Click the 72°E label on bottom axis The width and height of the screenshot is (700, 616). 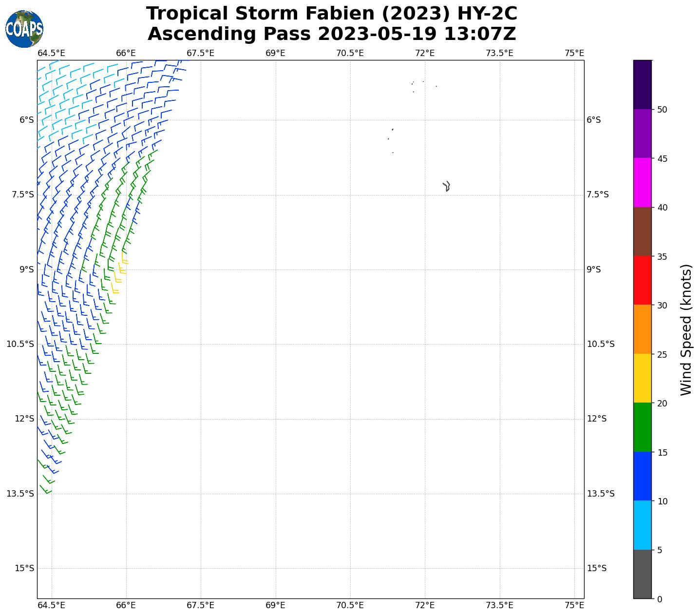(425, 605)
